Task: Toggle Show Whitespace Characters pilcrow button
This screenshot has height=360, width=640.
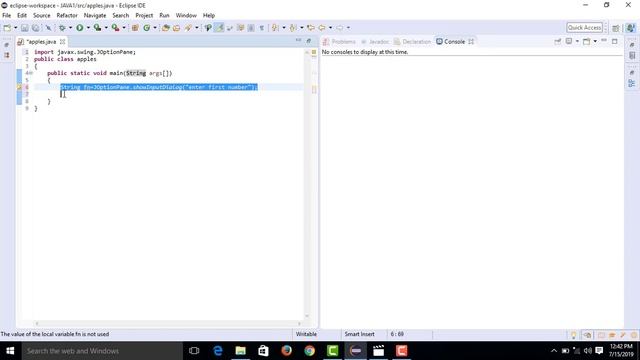Action: click(261, 28)
